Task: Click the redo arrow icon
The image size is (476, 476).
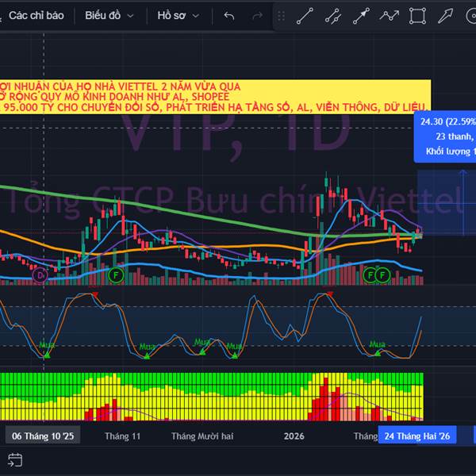Action: (x=257, y=16)
